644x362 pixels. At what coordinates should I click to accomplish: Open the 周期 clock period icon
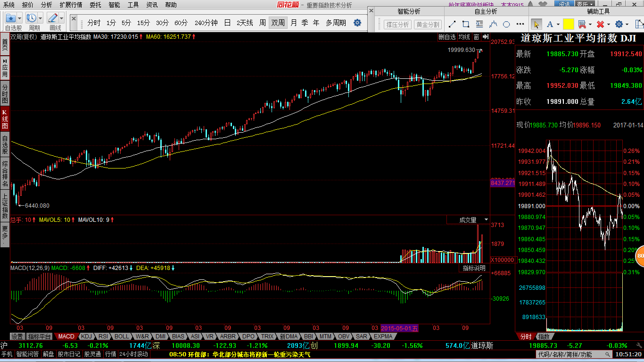32,18
